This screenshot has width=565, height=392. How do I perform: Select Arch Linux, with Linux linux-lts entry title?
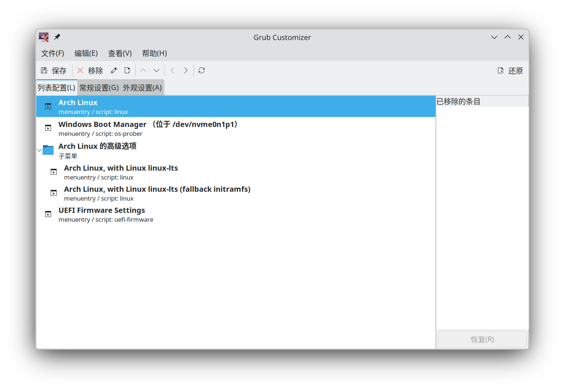pos(121,168)
